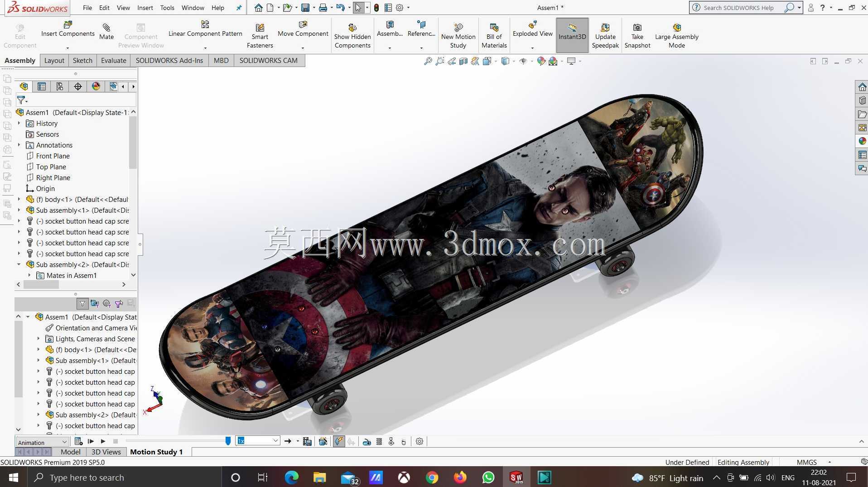Click the Calculate motion study icon

[x=78, y=441]
